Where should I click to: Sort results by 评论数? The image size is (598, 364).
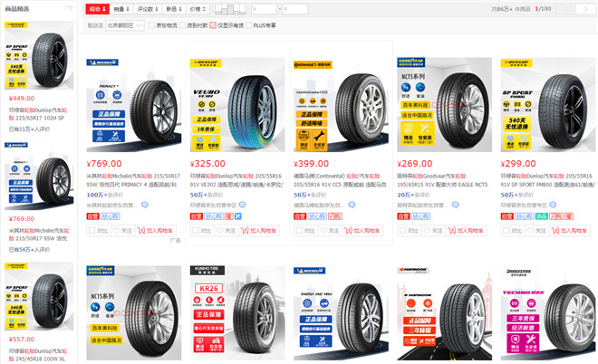148,9
